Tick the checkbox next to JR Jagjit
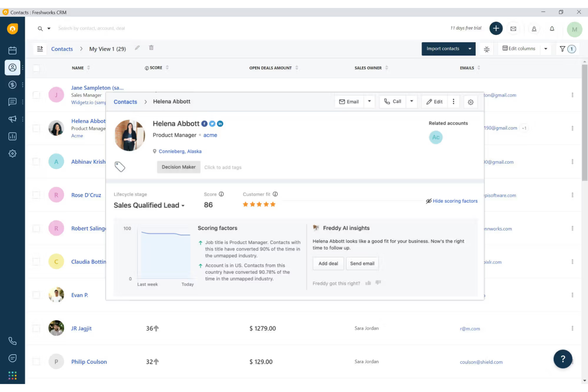 click(x=36, y=328)
